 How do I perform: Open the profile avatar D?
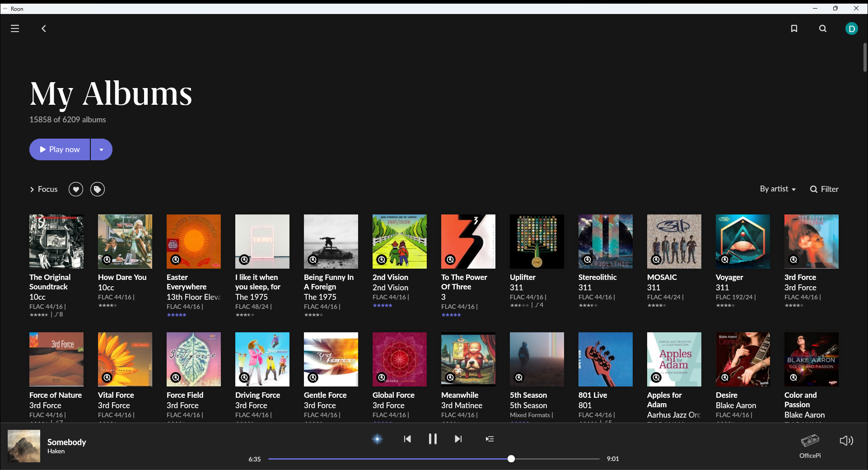coord(852,29)
